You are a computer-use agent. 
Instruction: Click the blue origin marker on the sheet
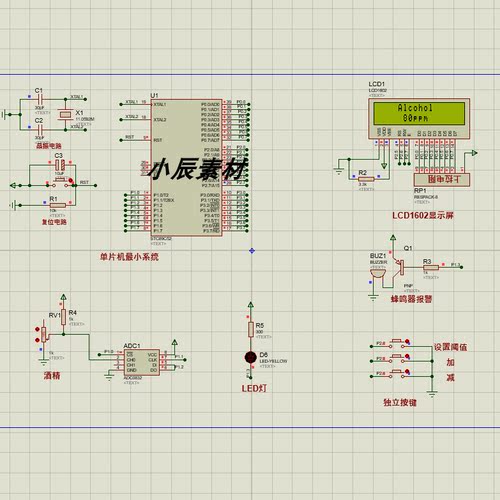(252, 251)
